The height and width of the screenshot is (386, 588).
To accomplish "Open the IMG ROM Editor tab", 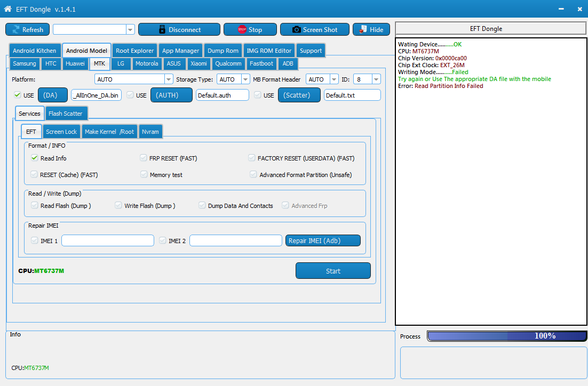I will 269,51.
